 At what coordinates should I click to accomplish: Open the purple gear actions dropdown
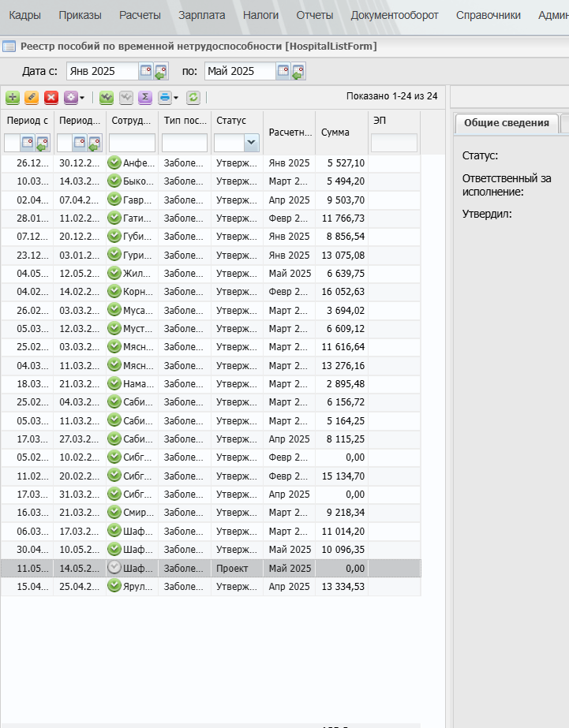(74, 98)
